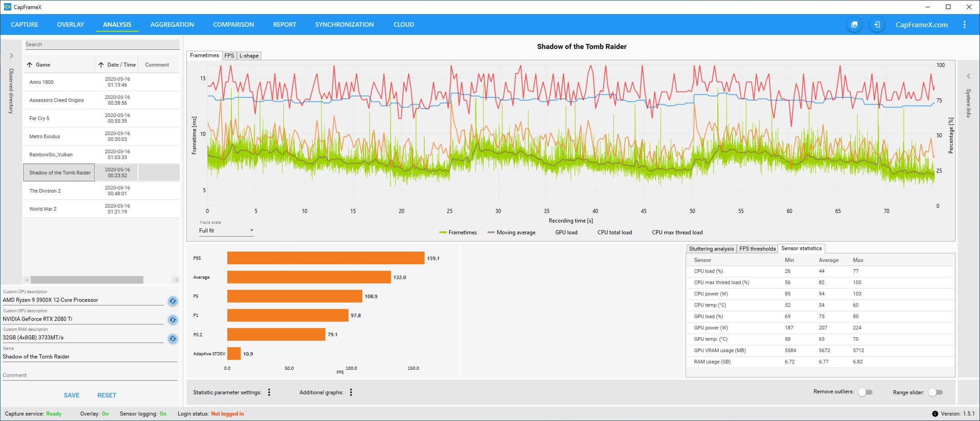
Task: Refresh the custom RAM description
Action: (173, 339)
